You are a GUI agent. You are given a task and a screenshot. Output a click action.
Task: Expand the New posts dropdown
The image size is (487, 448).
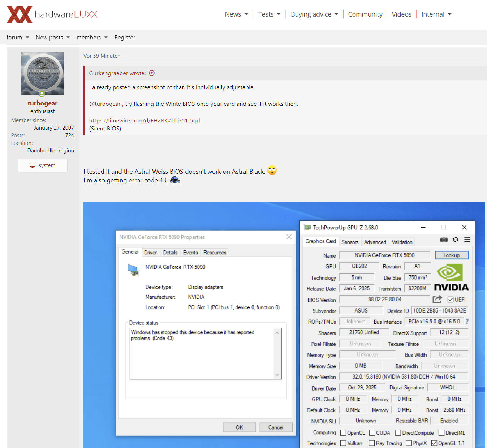(52, 38)
